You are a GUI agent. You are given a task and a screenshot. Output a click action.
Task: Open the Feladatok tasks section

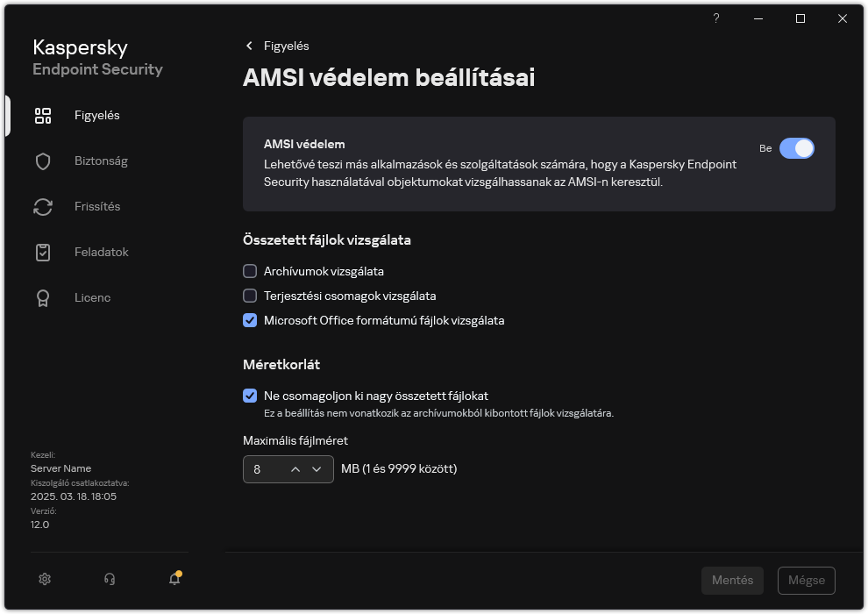tap(42, 252)
